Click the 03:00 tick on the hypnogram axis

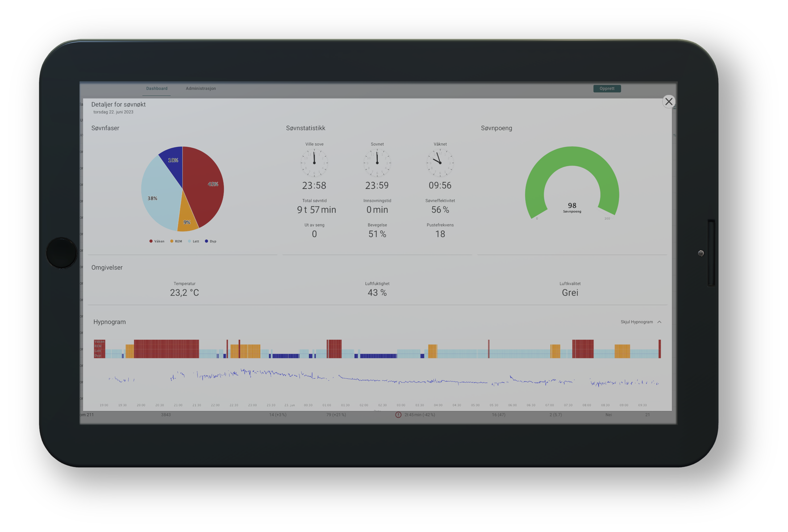point(401,405)
